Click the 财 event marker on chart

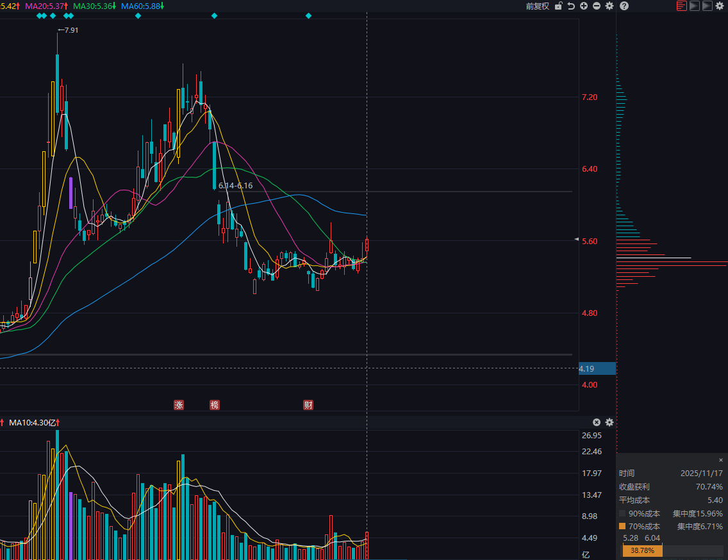click(308, 405)
